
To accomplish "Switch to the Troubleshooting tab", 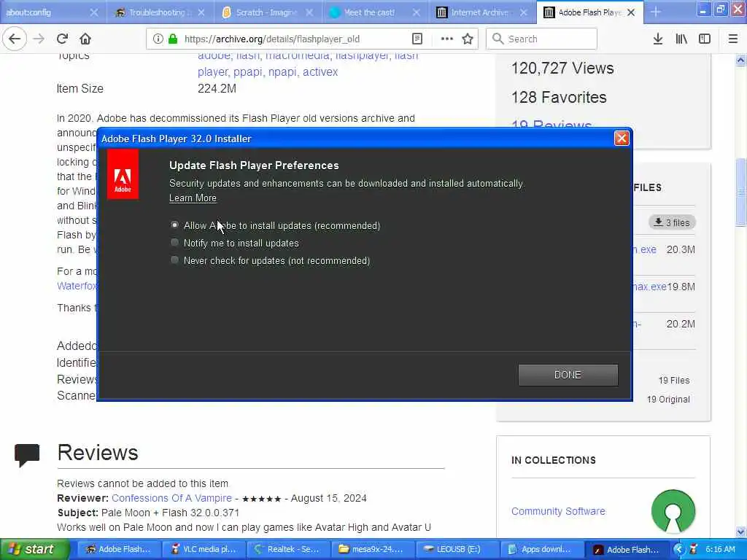I will (158, 12).
